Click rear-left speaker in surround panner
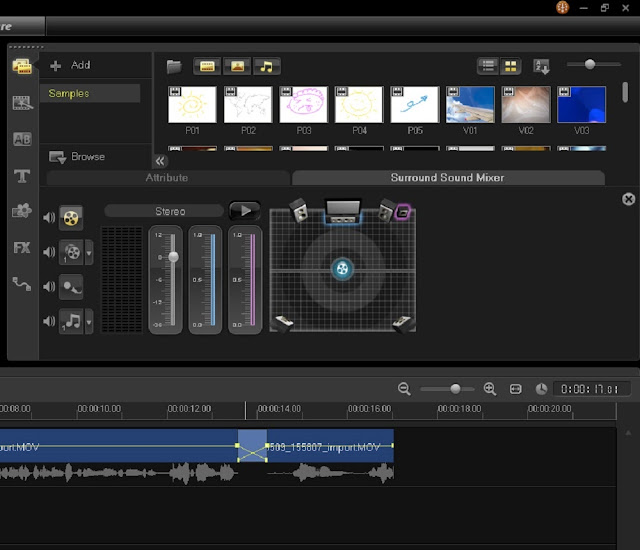This screenshot has height=550, width=640. tap(283, 322)
